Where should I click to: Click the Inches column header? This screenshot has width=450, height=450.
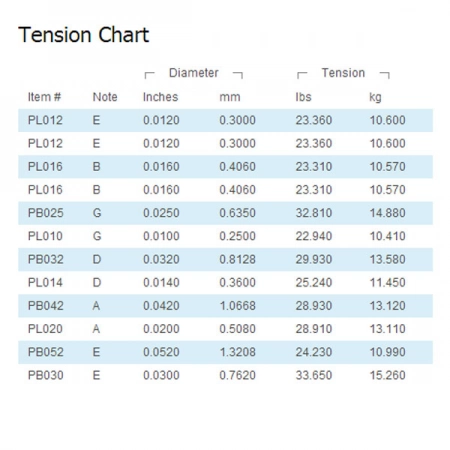[x=160, y=97]
